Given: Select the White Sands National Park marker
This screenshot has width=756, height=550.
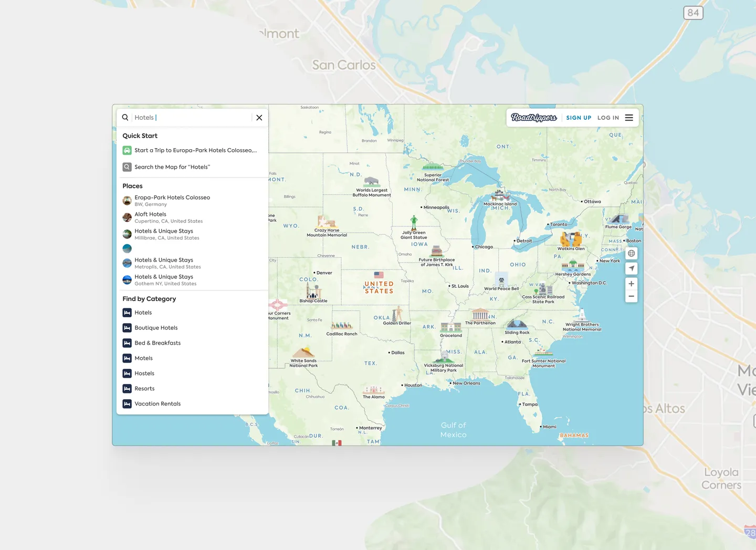Looking at the screenshot, I should point(304,358).
